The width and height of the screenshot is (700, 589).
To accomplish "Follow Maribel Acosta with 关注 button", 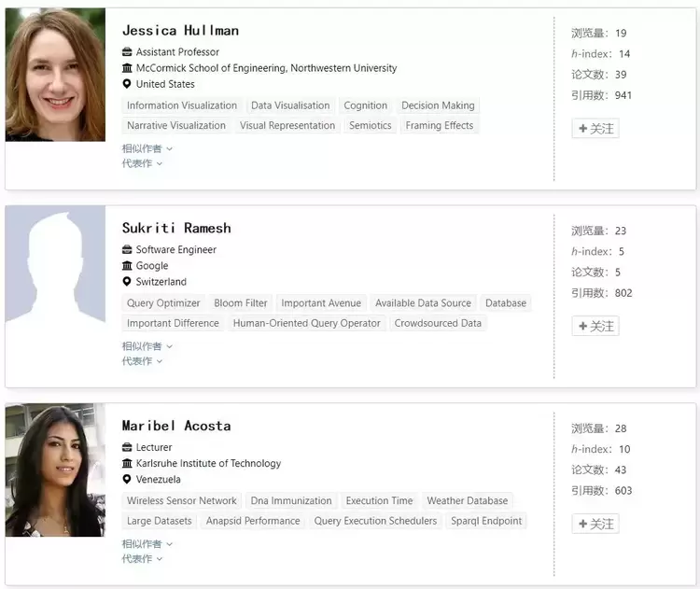I will point(595,525).
